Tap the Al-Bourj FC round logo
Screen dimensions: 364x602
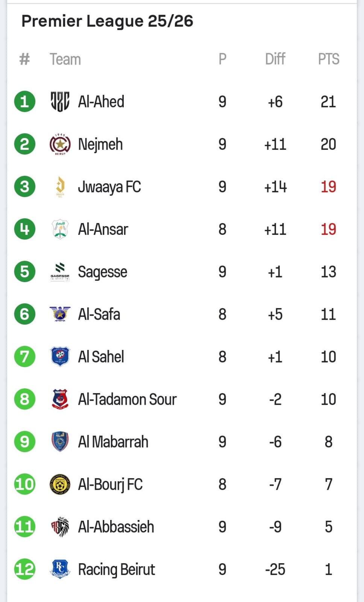[60, 484]
